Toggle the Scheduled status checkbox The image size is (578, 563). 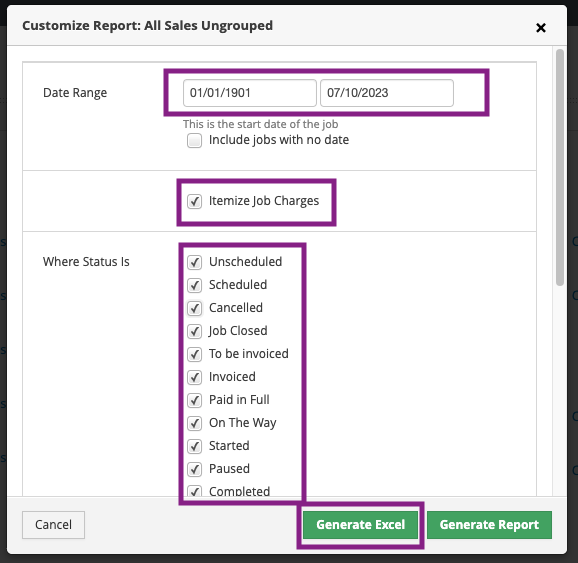[194, 285]
